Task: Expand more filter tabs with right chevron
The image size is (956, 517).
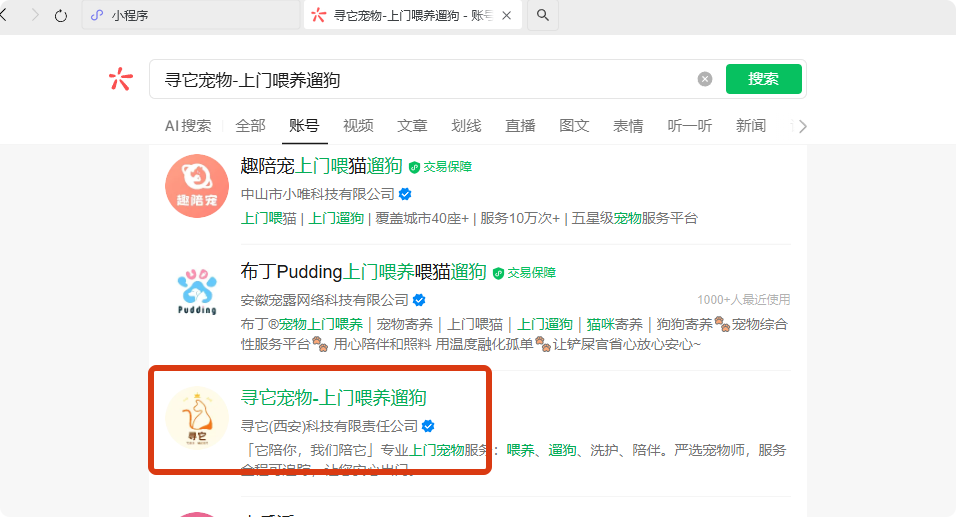Action: point(802,126)
